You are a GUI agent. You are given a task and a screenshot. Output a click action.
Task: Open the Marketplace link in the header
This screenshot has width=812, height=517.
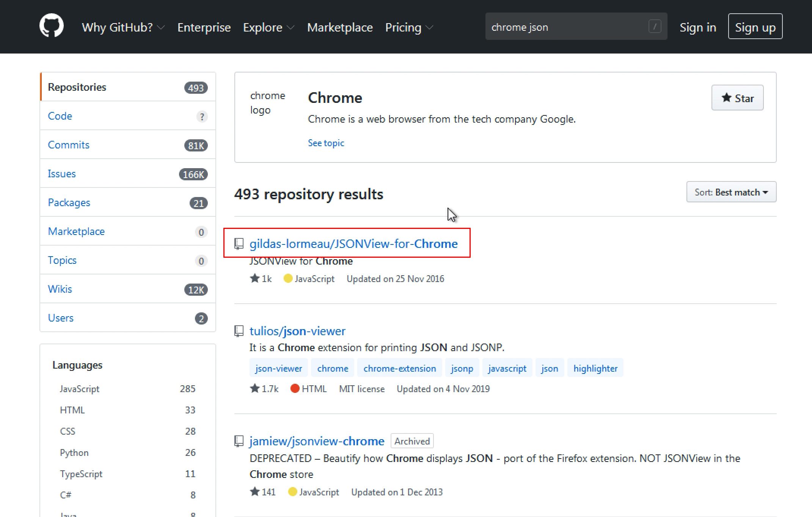(x=340, y=27)
